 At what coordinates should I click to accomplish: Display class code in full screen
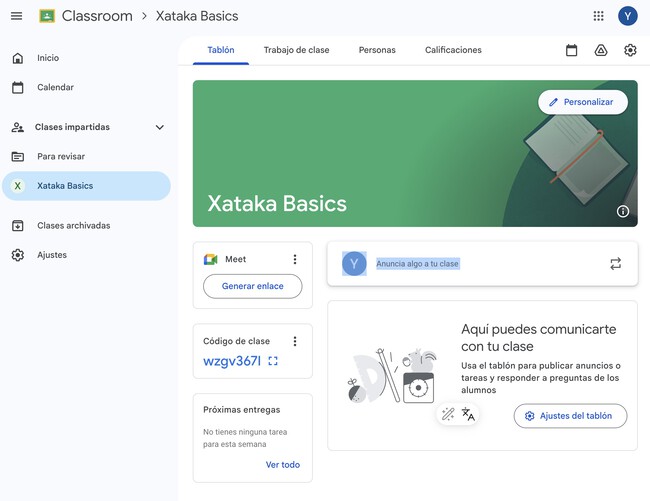click(x=273, y=361)
